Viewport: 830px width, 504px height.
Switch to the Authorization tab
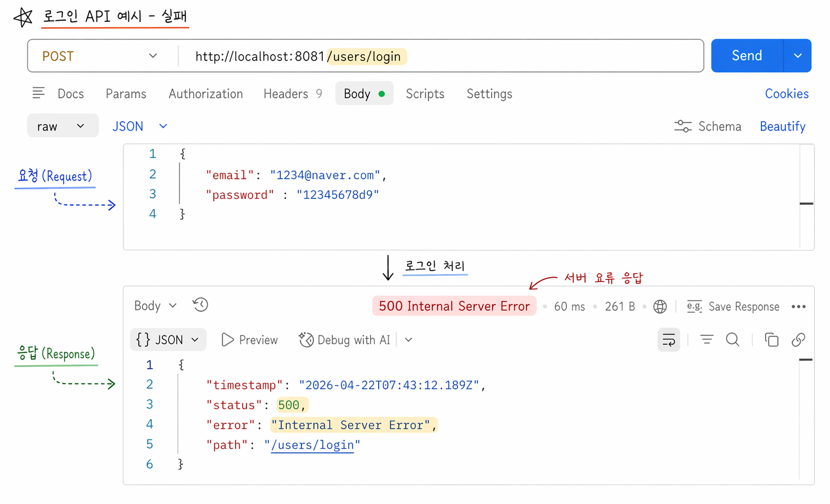(206, 94)
